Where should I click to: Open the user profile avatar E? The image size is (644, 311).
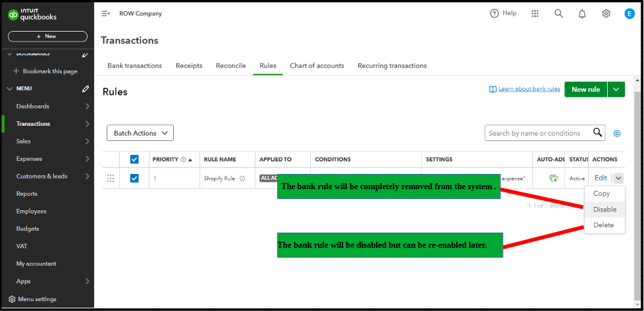(x=630, y=14)
